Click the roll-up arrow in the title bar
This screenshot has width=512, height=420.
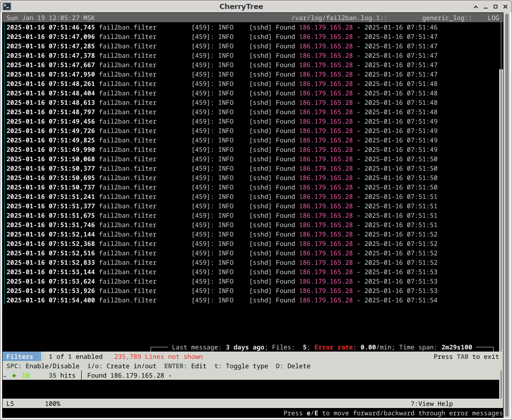(x=476, y=6)
